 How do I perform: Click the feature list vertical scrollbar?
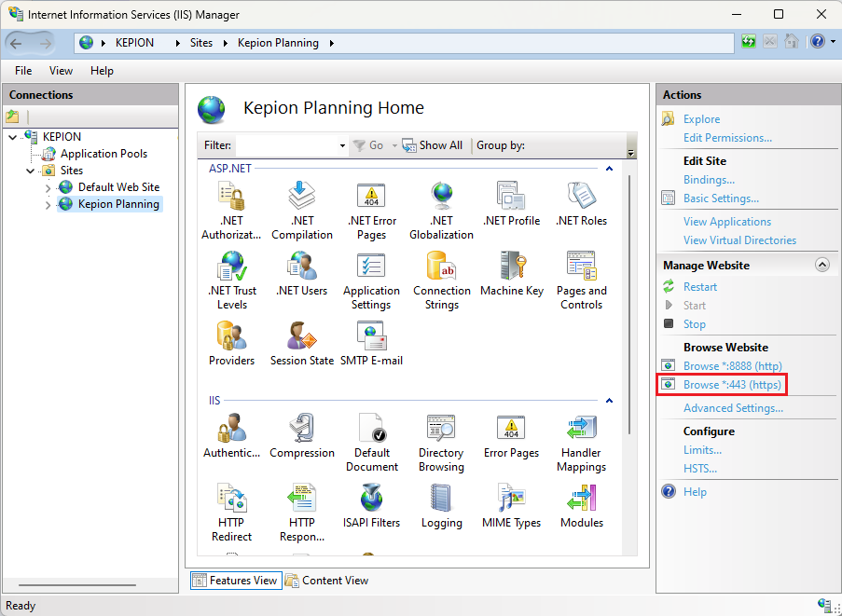629,304
